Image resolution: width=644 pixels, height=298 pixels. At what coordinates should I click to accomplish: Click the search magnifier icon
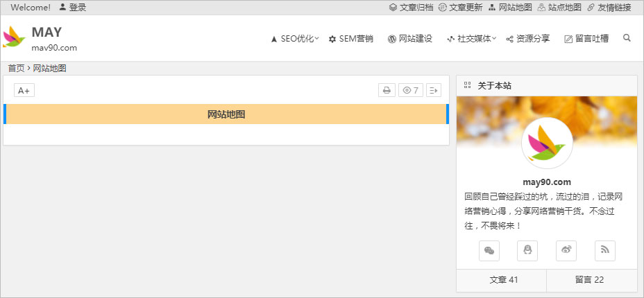tap(627, 38)
